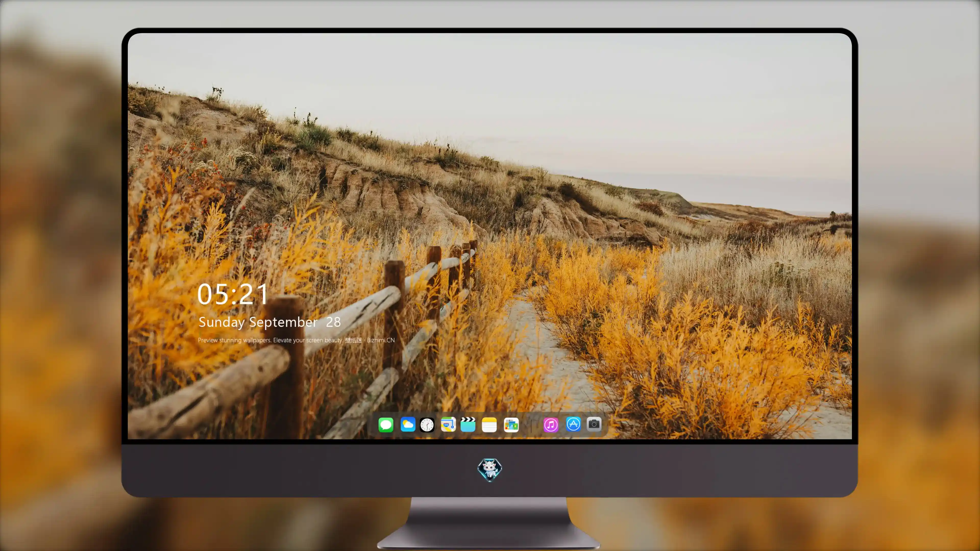This screenshot has height=551, width=980.
Task: Click the 'Preview stunning wallpapers' tagline text
Action: tap(296, 340)
